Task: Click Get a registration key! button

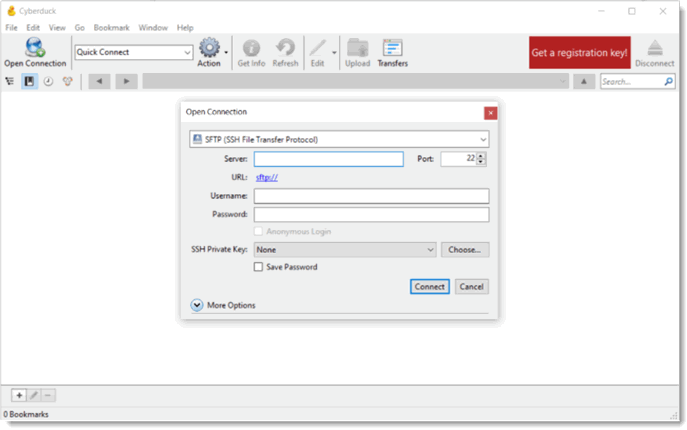Action: click(580, 53)
